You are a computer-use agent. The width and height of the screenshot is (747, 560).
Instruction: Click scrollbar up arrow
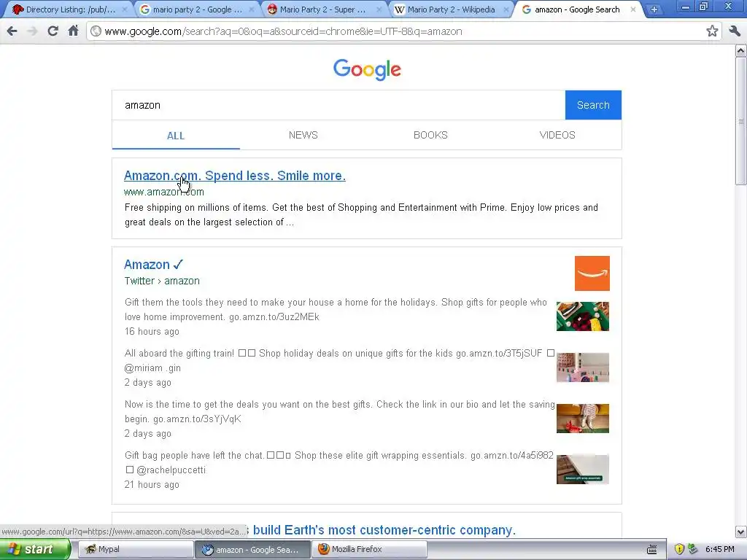[741, 50]
